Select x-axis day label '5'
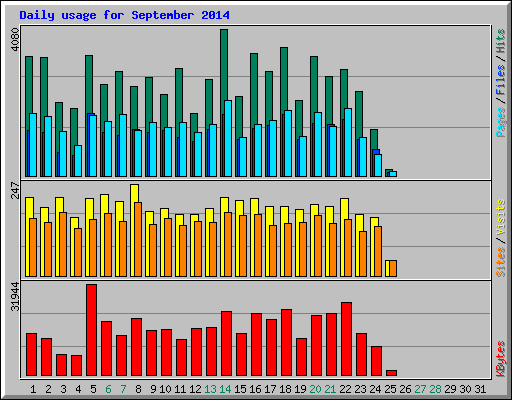The height and width of the screenshot is (400, 512). [x=93, y=389]
